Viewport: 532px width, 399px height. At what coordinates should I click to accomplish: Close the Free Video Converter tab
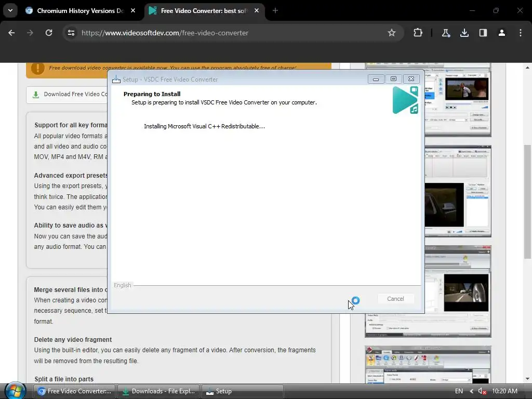tap(257, 10)
